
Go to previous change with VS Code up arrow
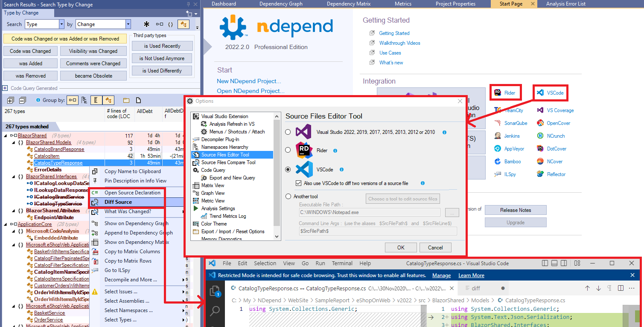point(587,288)
